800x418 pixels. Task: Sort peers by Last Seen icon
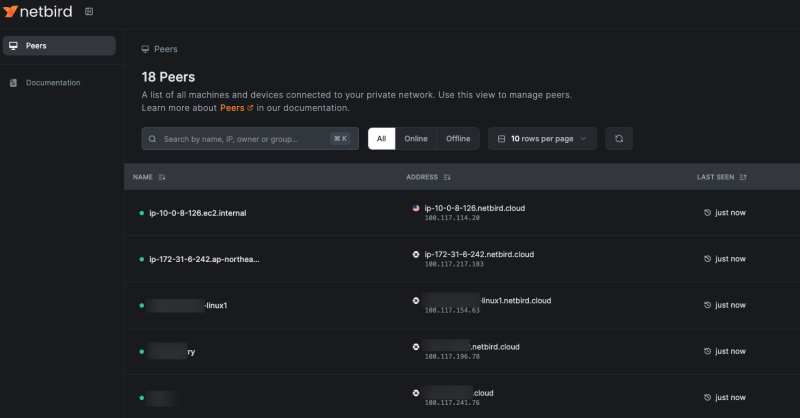[x=743, y=177]
